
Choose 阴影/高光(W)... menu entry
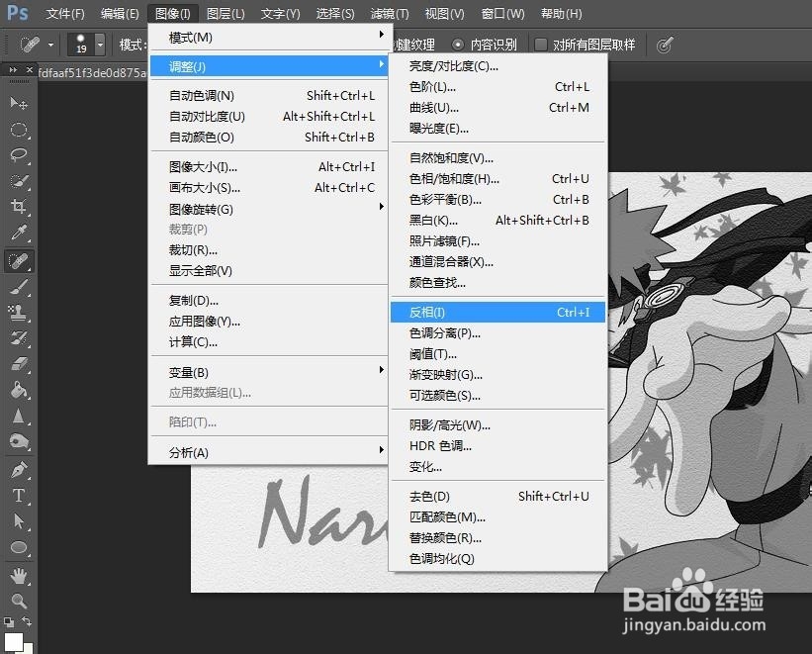tap(498, 424)
